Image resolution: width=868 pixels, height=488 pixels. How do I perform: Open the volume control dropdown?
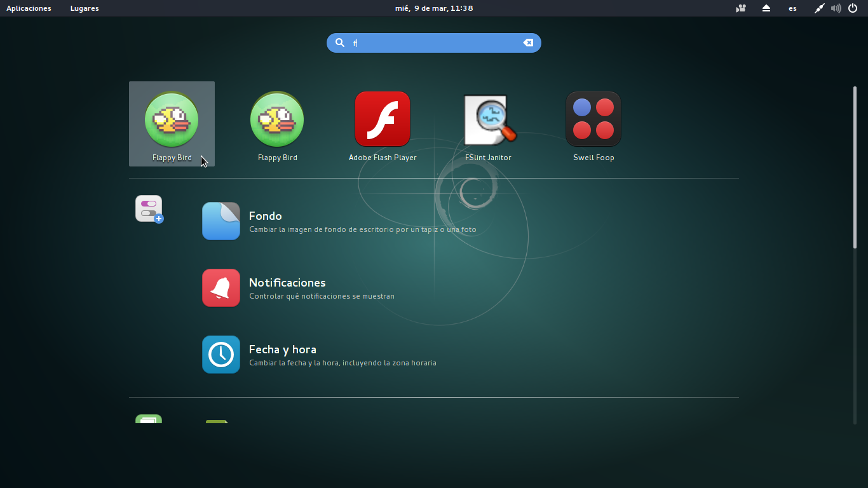836,8
